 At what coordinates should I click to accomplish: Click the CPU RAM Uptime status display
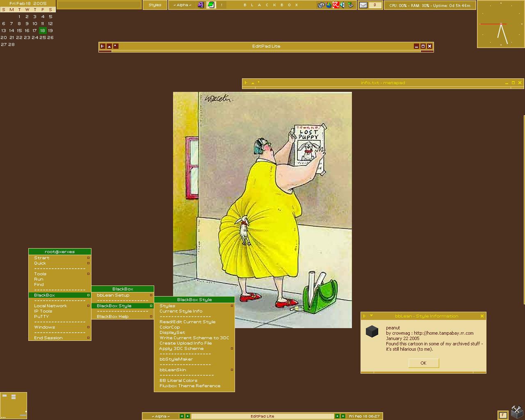(x=430, y=5)
